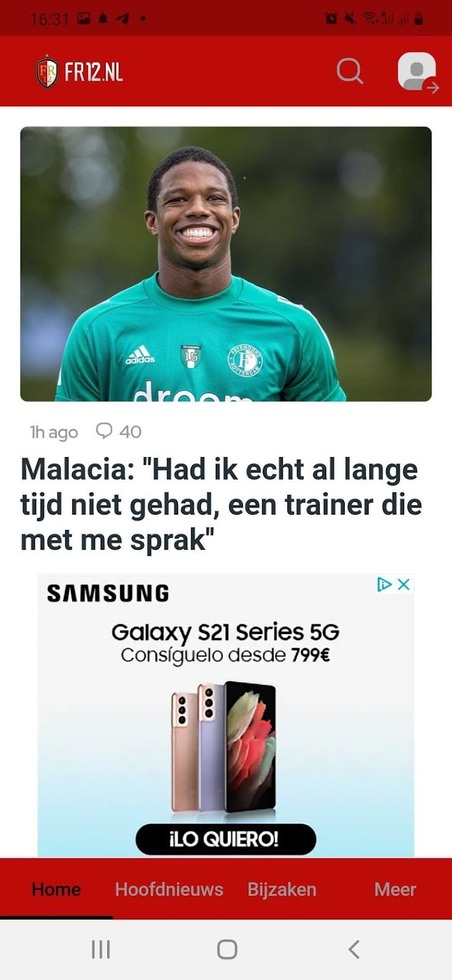Open the search magnifier icon
Image resolution: width=452 pixels, height=980 pixels.
(x=350, y=71)
